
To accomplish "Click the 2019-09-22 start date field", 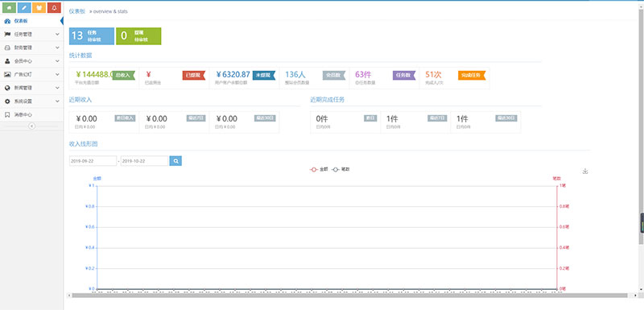I will (93, 161).
